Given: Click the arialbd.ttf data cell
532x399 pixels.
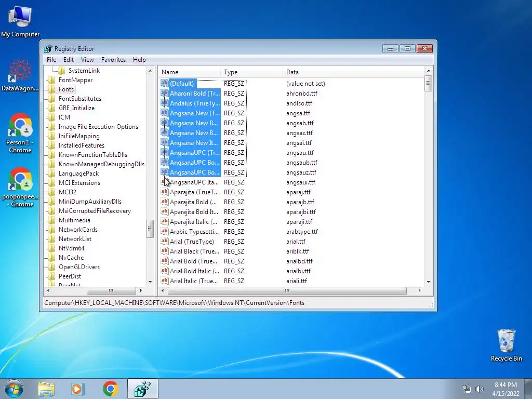Looking at the screenshot, I should click(299, 261).
